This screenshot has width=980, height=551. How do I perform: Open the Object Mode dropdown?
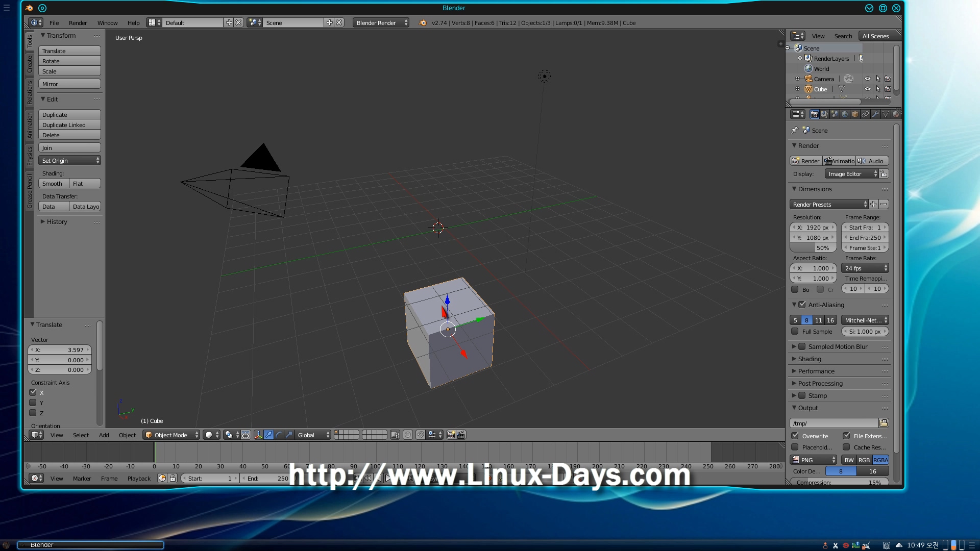[171, 435]
